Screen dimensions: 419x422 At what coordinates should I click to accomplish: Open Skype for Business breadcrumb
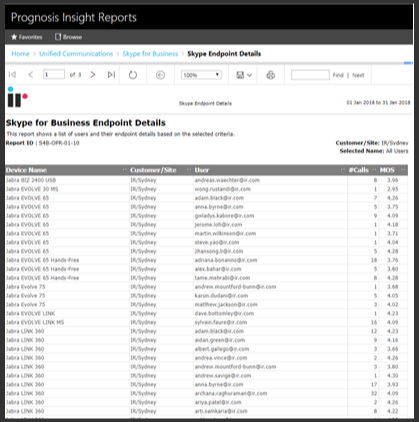point(150,54)
